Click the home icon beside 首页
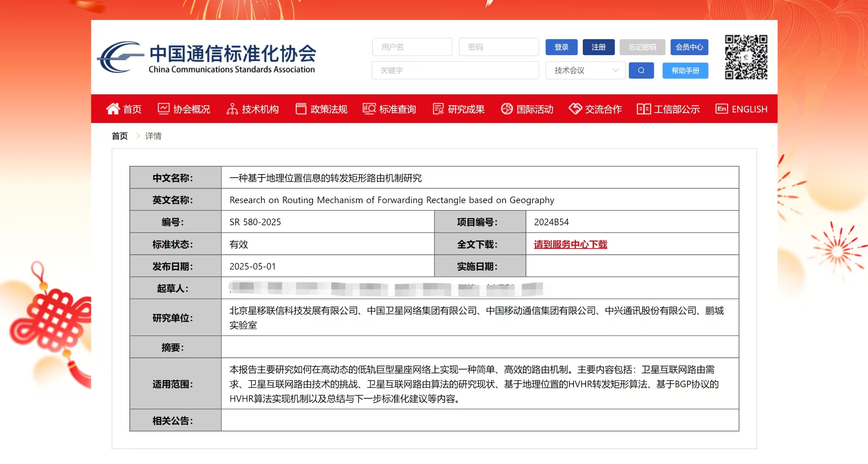The height and width of the screenshot is (464, 868). (x=113, y=109)
